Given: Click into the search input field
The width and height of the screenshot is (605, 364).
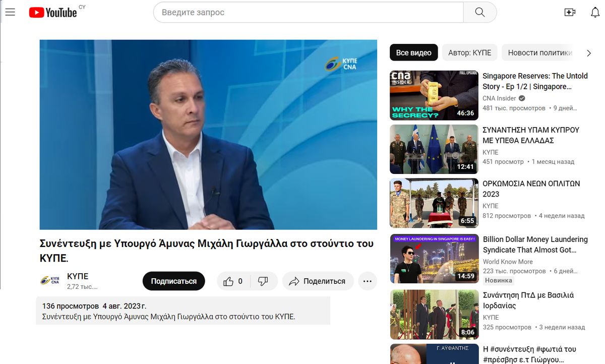Looking at the screenshot, I should (x=308, y=12).
